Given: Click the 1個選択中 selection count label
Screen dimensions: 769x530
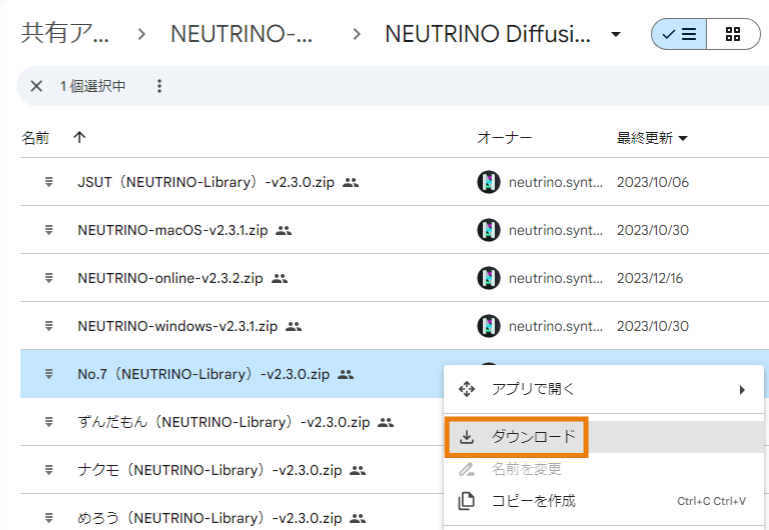Looking at the screenshot, I should pos(93,86).
